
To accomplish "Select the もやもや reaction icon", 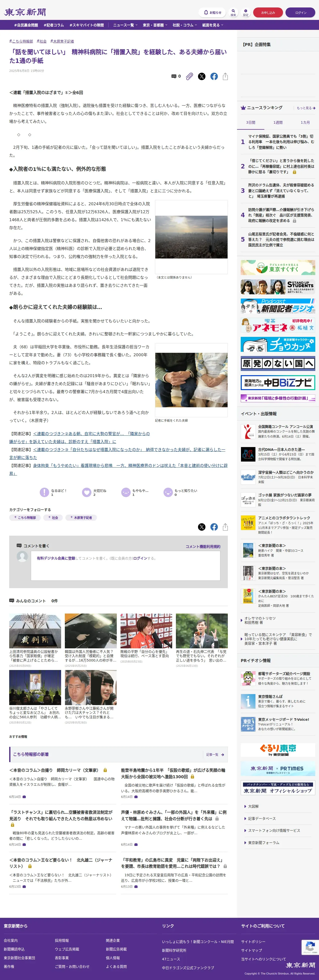I will tap(126, 492).
